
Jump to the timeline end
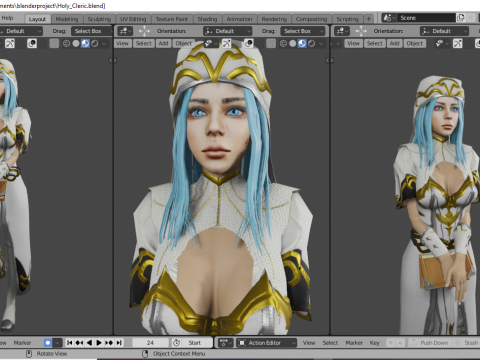[x=119, y=343]
